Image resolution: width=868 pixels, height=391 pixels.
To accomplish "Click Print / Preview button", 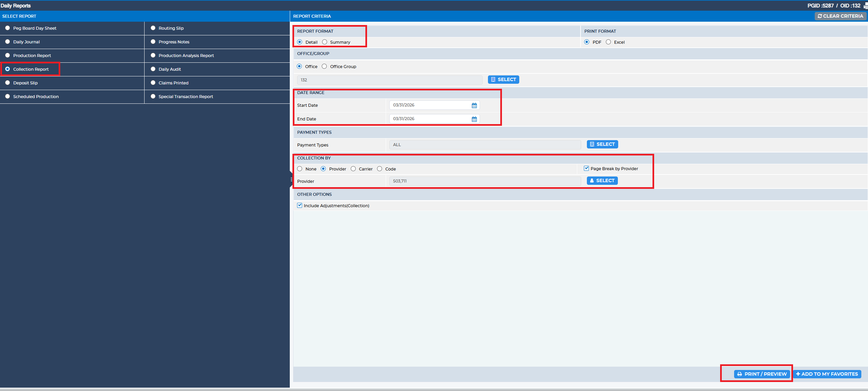I will pyautogui.click(x=762, y=374).
